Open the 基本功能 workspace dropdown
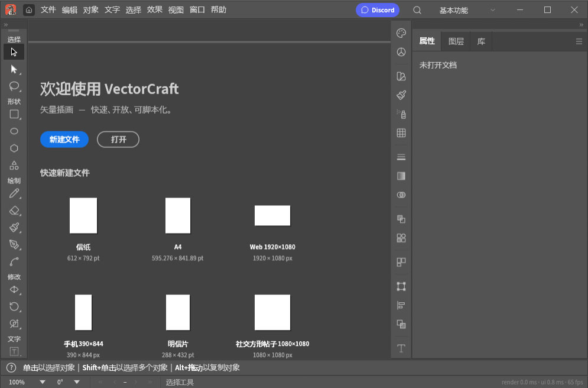Viewport: 588px width, 388px height. coord(467,10)
